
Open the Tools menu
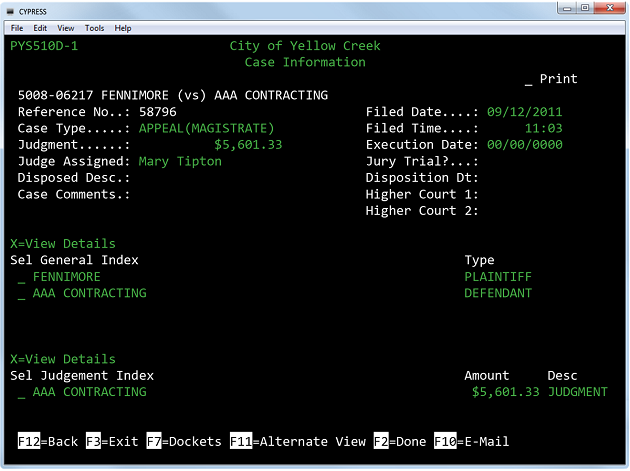[x=94, y=28]
